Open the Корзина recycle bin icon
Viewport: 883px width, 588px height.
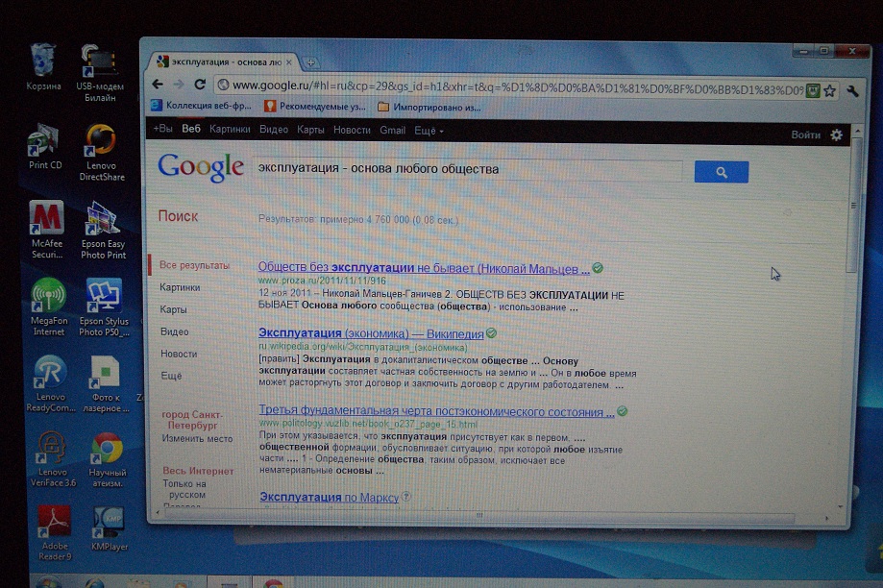(43, 66)
